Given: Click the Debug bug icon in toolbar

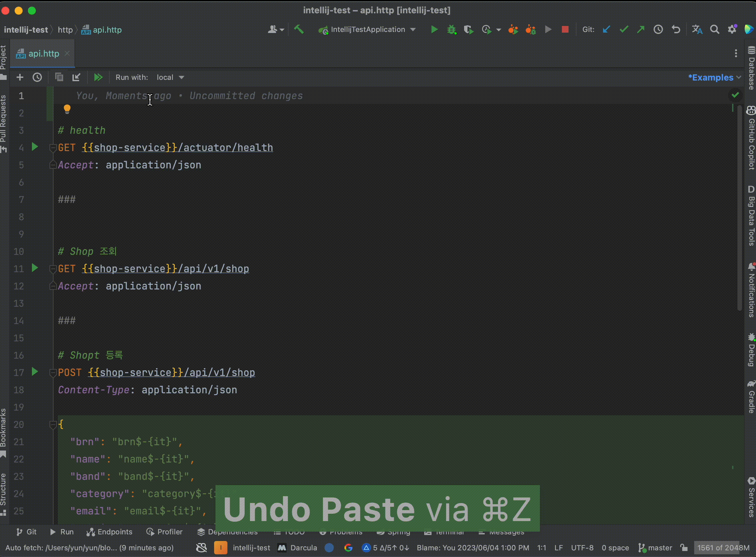Looking at the screenshot, I should 451,30.
